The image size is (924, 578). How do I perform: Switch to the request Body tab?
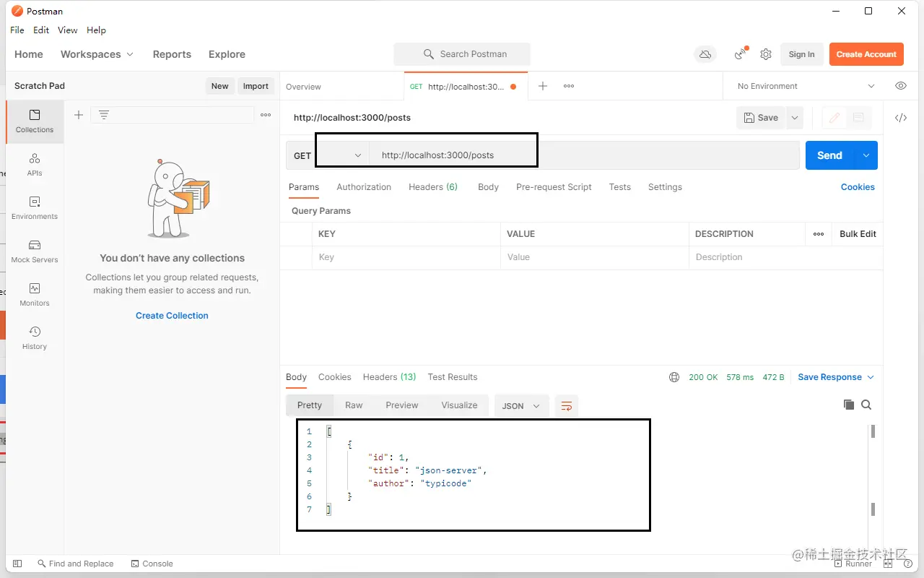point(488,187)
